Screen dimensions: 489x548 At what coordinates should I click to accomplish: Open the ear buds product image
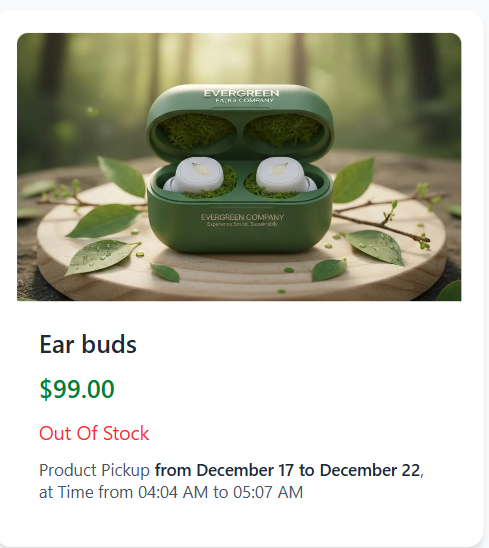coord(239,167)
